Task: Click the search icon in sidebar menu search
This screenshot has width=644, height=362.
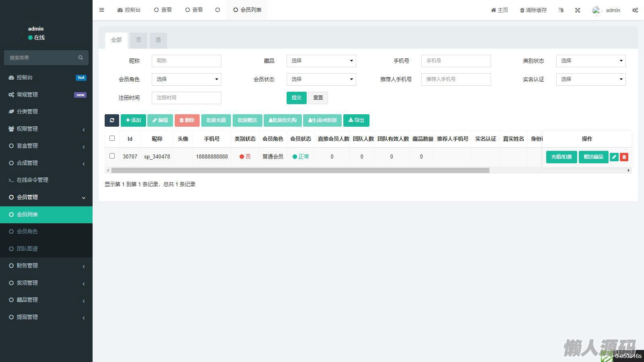Action: 80,58
